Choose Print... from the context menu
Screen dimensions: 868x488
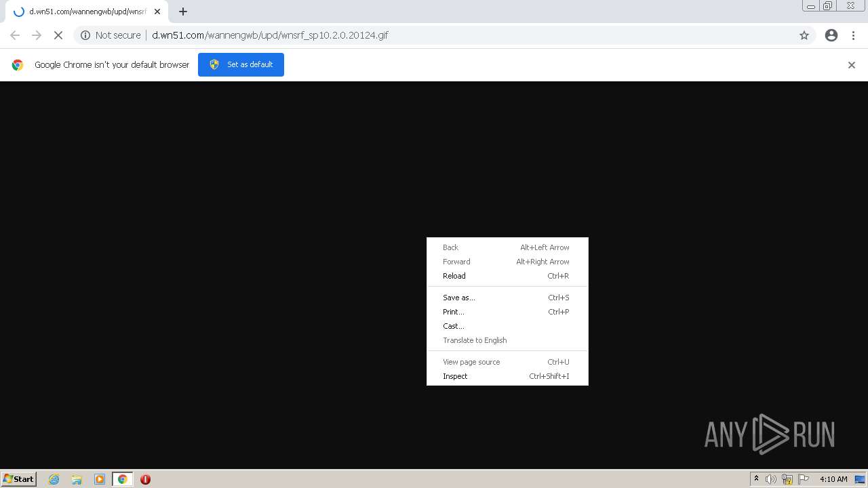pyautogui.click(x=507, y=312)
